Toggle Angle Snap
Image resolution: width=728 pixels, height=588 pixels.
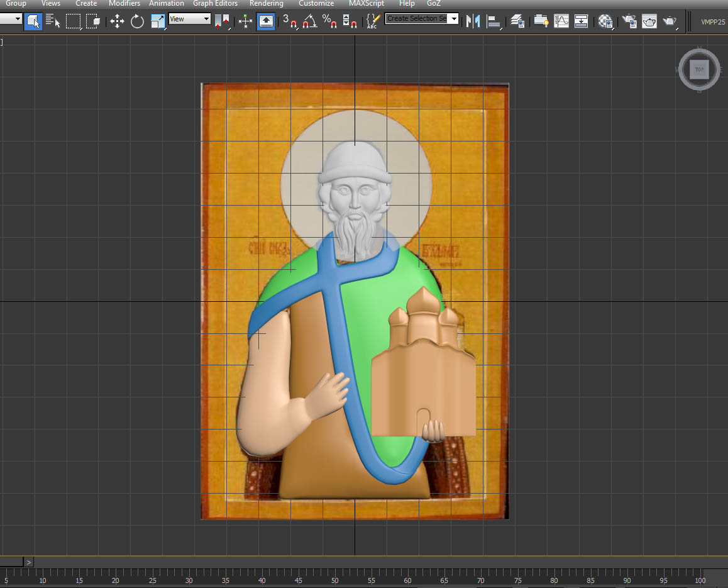309,21
